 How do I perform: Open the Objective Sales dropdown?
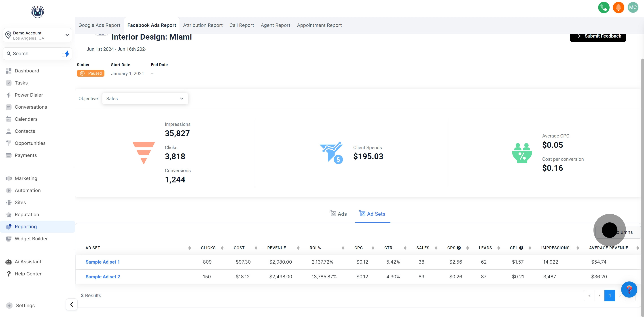pyautogui.click(x=145, y=99)
